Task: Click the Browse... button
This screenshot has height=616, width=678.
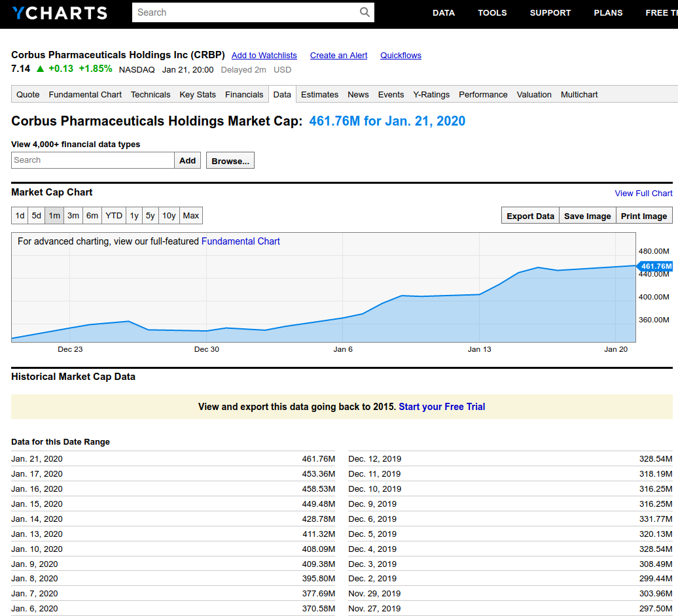Action: [x=230, y=161]
